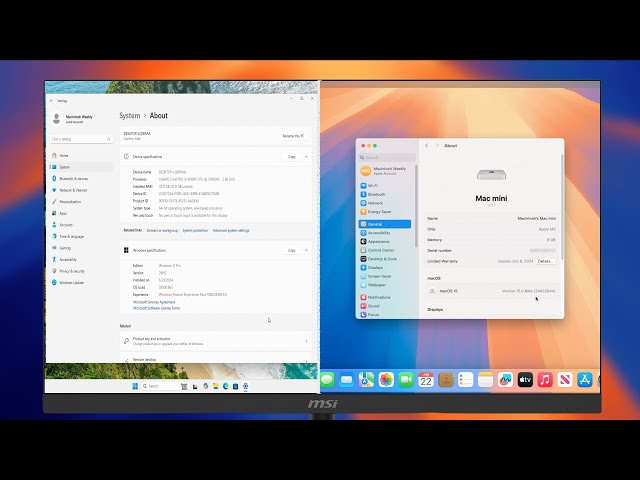
Task: Launch Apple TV from the macOS Dock
Action: tap(525, 380)
